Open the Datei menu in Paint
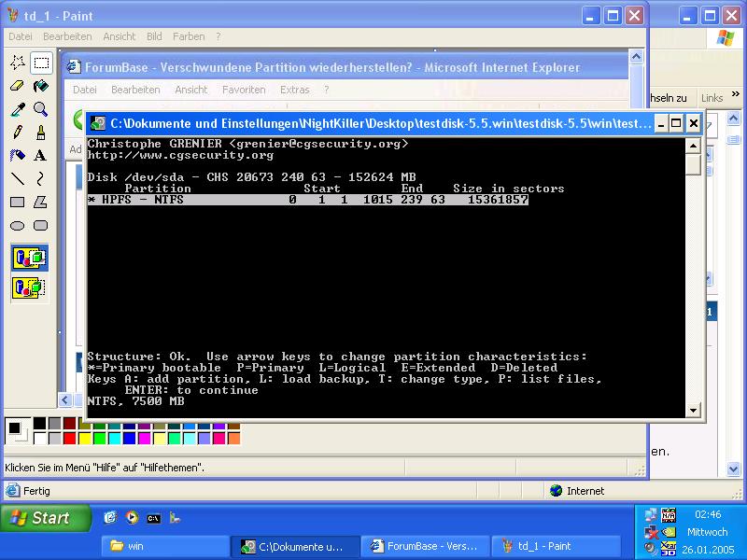This screenshot has height=560, width=747. coord(21,36)
